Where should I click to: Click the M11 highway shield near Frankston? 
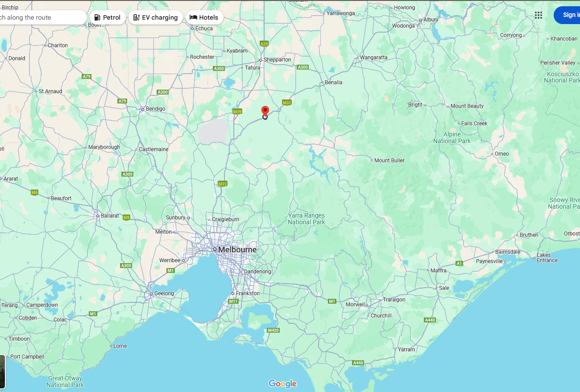point(233,301)
